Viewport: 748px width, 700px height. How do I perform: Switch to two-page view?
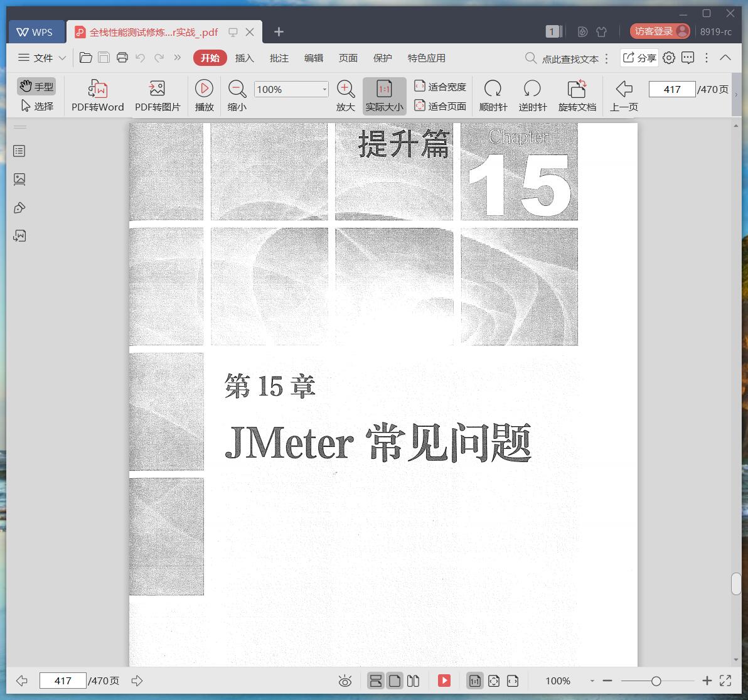413,681
